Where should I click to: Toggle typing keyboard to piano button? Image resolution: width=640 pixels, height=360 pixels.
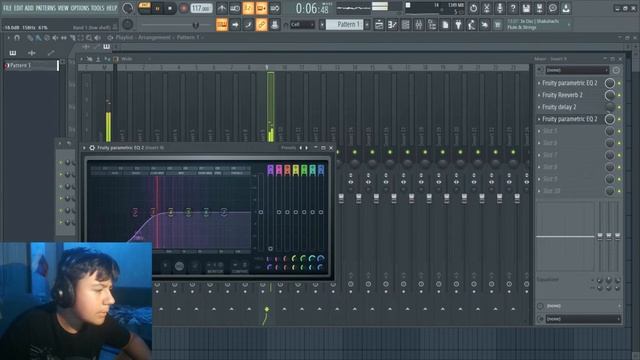coord(222,25)
